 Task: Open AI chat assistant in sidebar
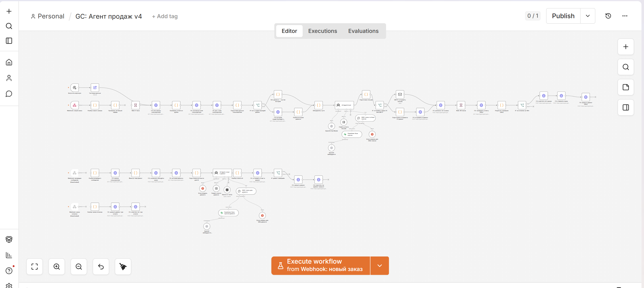pyautogui.click(x=9, y=94)
